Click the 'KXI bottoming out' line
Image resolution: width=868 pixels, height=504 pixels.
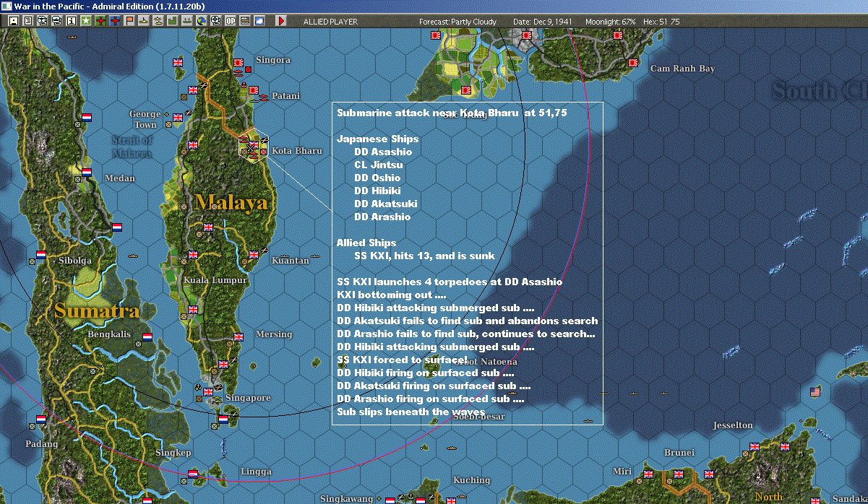tap(392, 295)
